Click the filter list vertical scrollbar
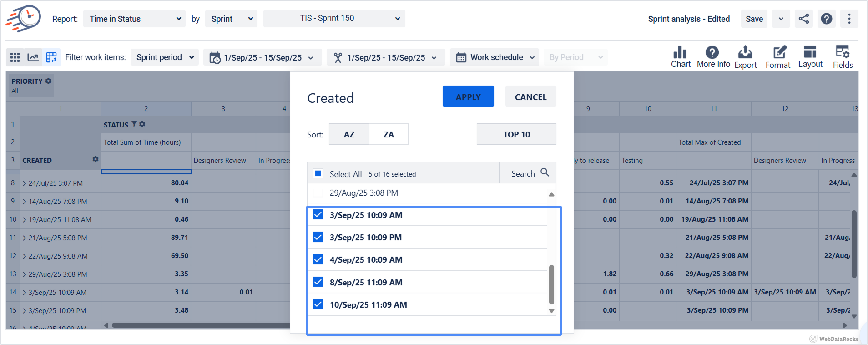 click(551, 284)
